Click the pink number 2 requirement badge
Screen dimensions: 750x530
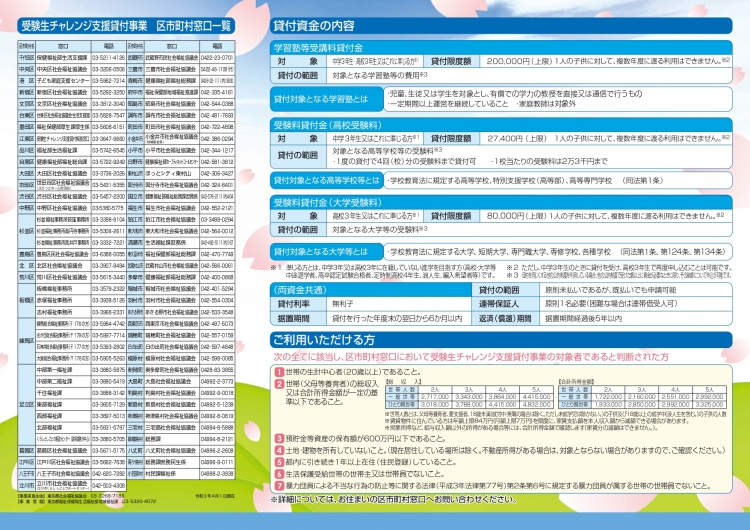point(278,382)
